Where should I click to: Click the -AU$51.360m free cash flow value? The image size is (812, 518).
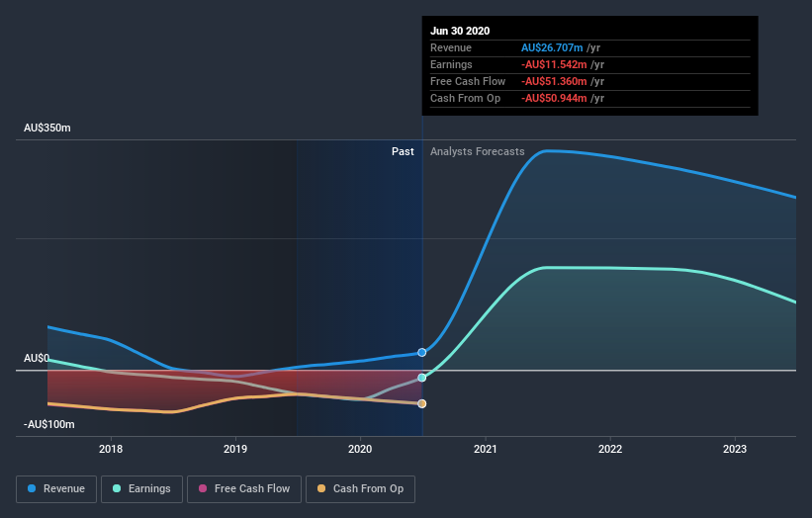tap(554, 81)
